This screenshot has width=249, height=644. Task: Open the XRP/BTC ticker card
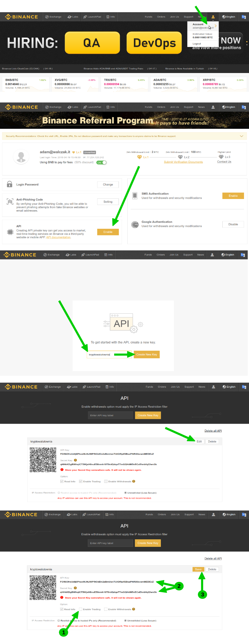coord(224,84)
